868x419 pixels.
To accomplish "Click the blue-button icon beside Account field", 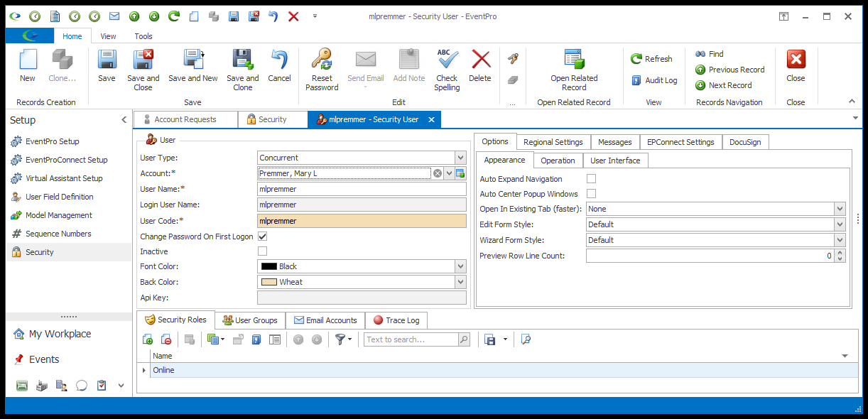I will (460, 173).
